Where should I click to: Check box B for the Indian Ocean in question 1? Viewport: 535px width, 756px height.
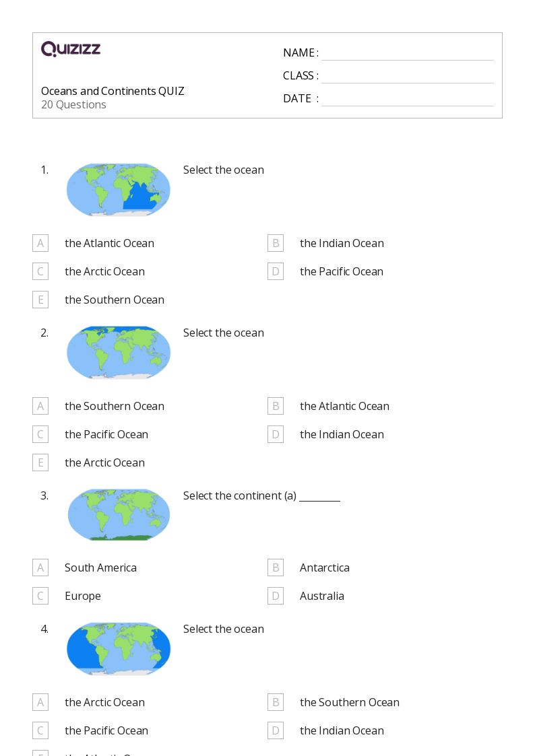click(276, 243)
